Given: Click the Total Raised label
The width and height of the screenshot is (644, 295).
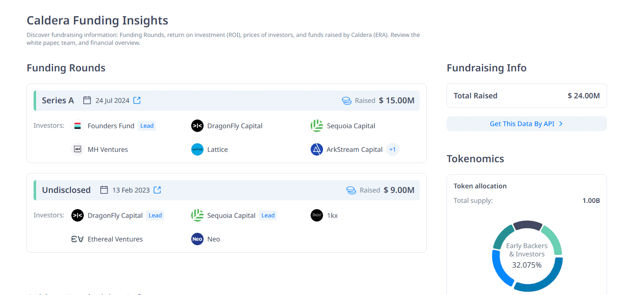Looking at the screenshot, I should click(475, 96).
